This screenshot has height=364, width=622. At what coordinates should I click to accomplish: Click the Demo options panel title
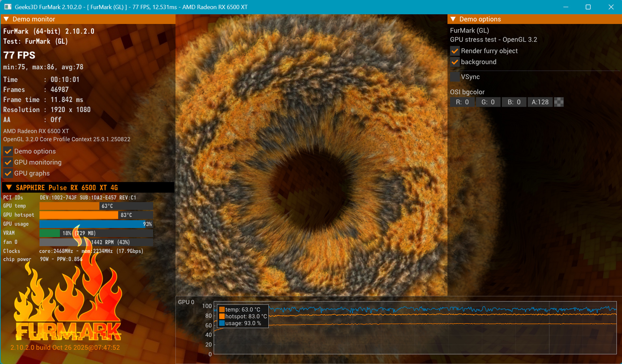(x=480, y=19)
